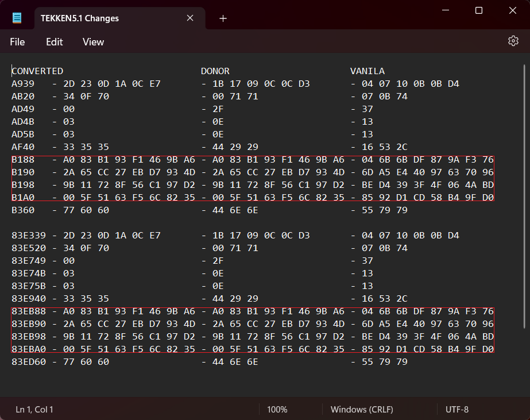Click the AD49 address at line start

click(23, 109)
